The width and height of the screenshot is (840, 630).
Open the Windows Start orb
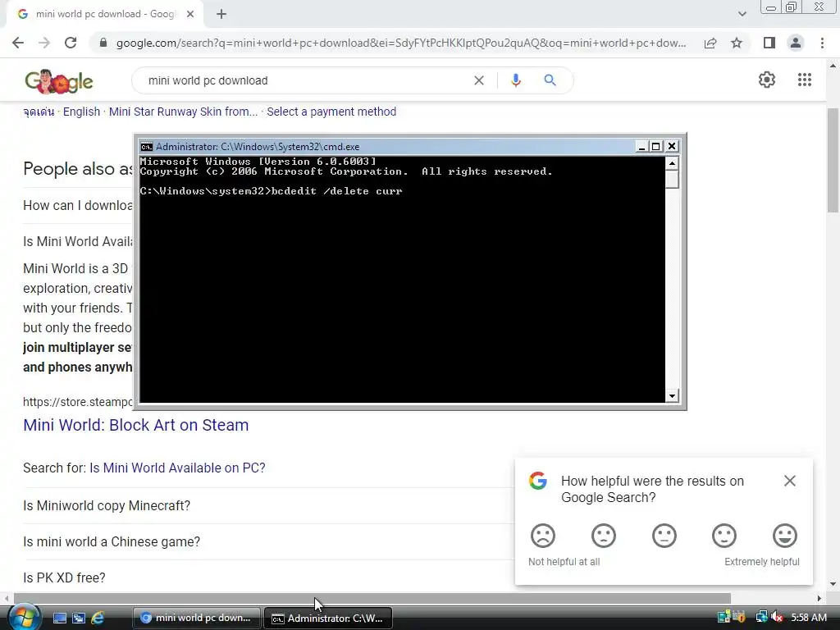pyautogui.click(x=23, y=617)
